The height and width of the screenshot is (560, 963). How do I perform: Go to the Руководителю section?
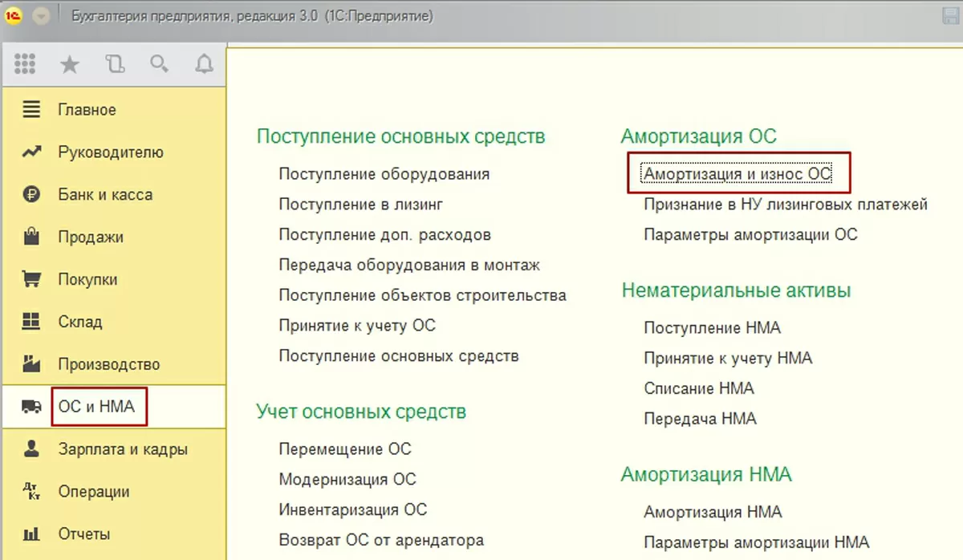[111, 152]
